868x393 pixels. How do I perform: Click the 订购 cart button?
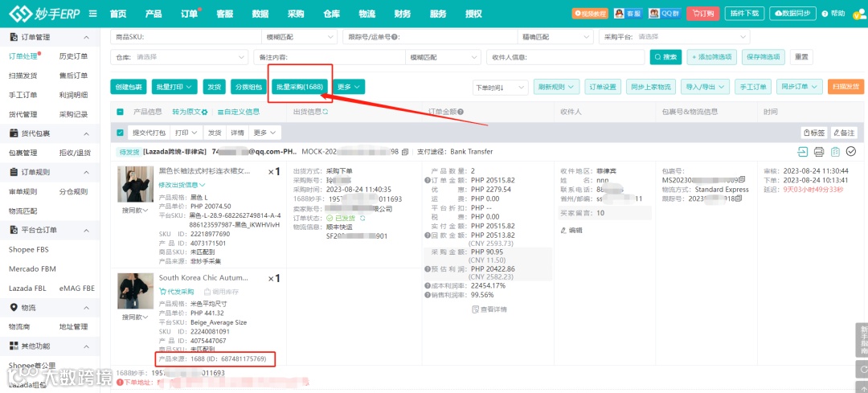pos(702,14)
